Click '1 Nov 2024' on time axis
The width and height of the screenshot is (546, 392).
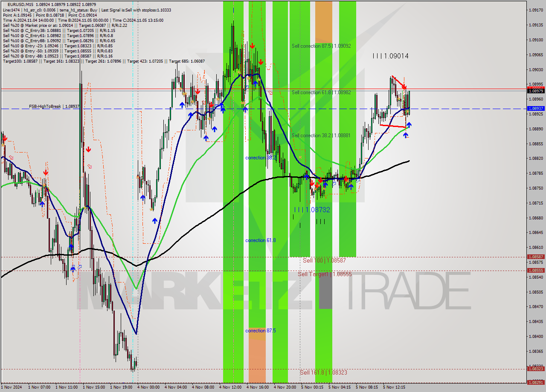pyautogui.click(x=11, y=387)
